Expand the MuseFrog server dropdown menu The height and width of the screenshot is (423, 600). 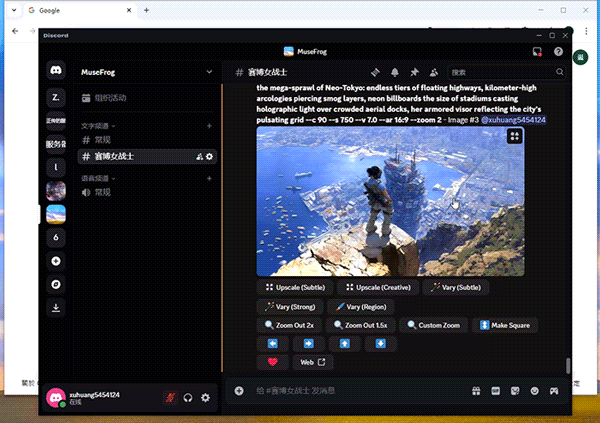(x=209, y=72)
